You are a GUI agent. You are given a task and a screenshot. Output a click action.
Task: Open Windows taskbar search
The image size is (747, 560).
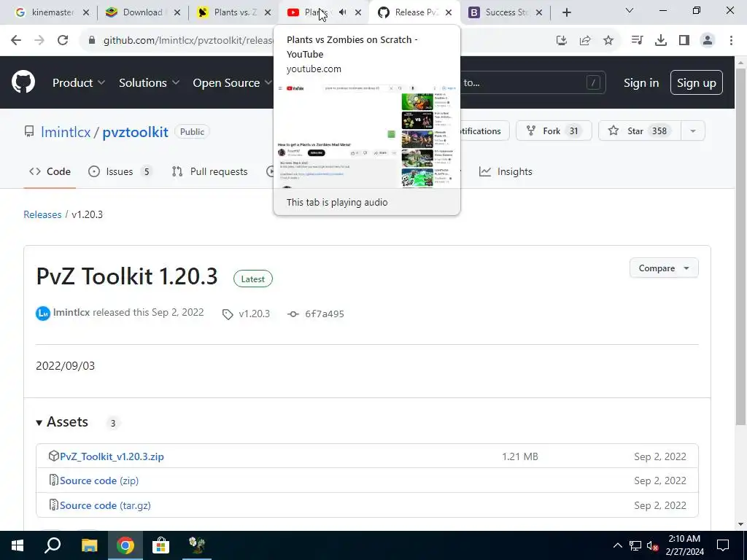53,545
